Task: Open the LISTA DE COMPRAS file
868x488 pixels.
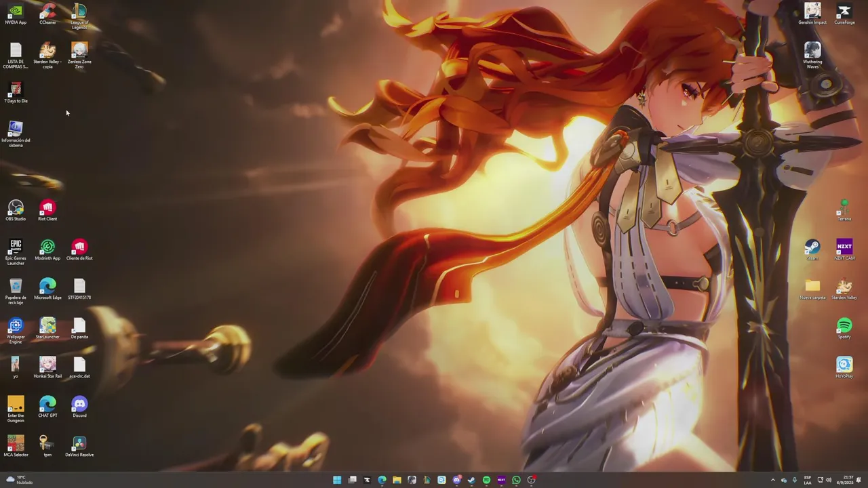Action: pos(16,56)
